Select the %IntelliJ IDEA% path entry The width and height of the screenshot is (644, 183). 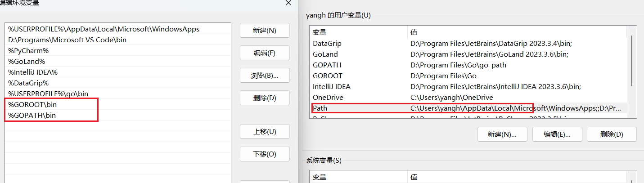[x=33, y=72]
